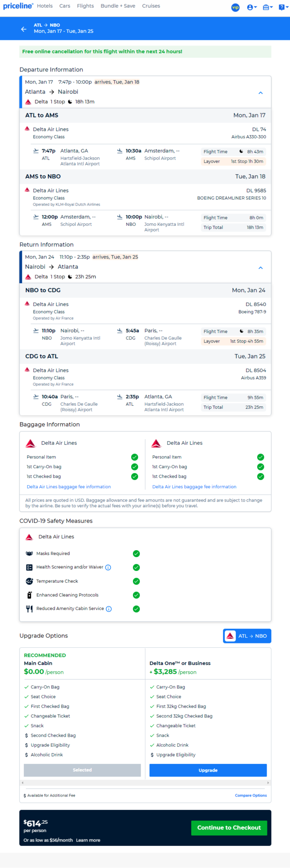Collapse the Nairobi to Atlanta return details
Viewport: 290px width, 868px height.
261,268
